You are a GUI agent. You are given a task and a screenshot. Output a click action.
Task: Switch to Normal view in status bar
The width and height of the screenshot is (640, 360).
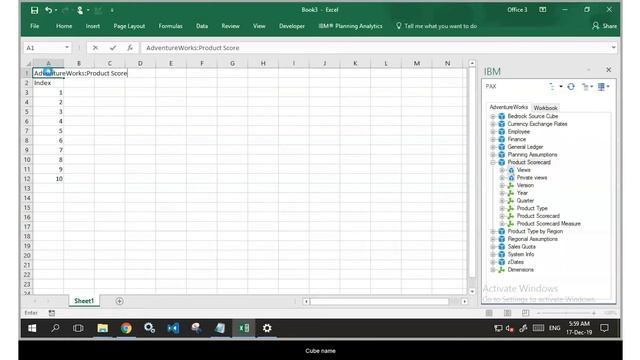coord(489,313)
